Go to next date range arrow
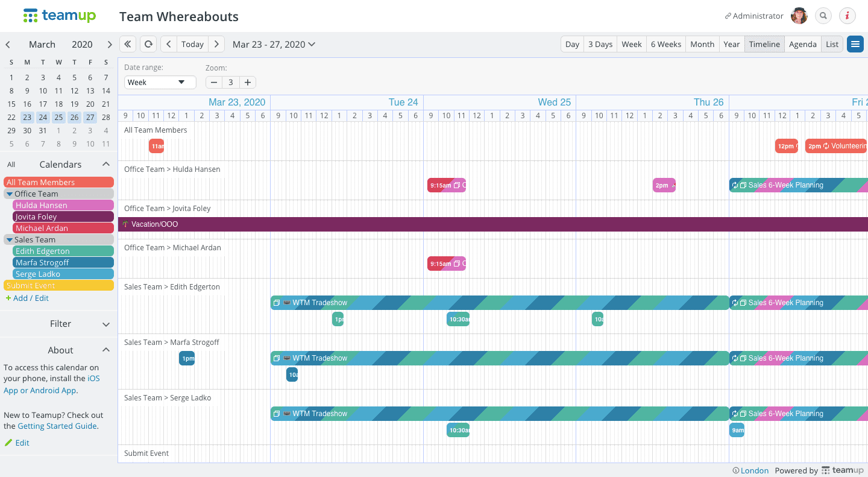 (x=216, y=44)
